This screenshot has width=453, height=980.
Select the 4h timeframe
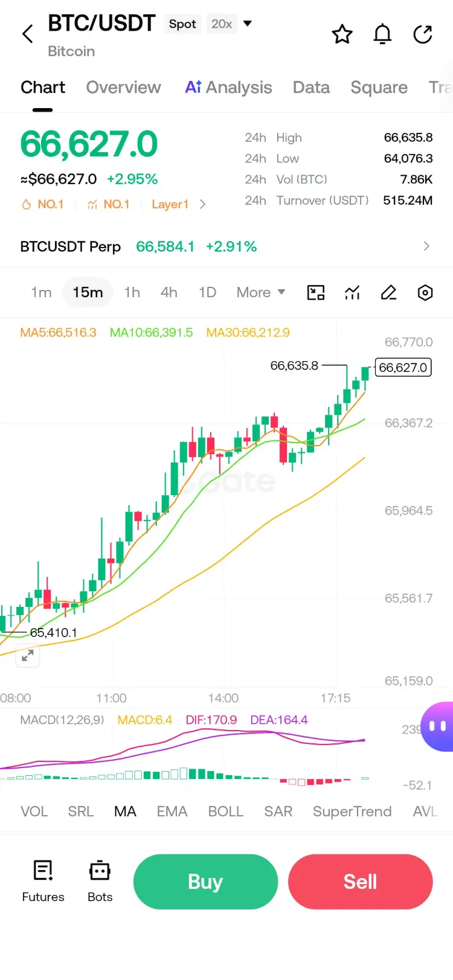[169, 293]
